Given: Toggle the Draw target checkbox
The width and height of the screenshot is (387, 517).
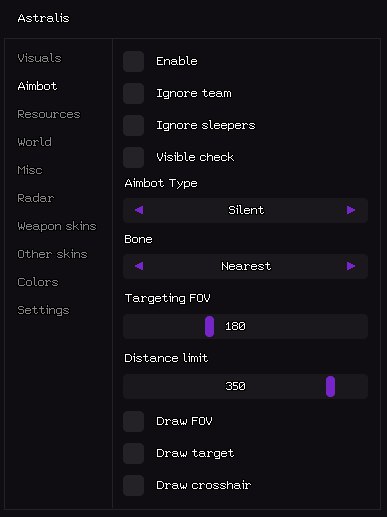Looking at the screenshot, I should 133,454.
